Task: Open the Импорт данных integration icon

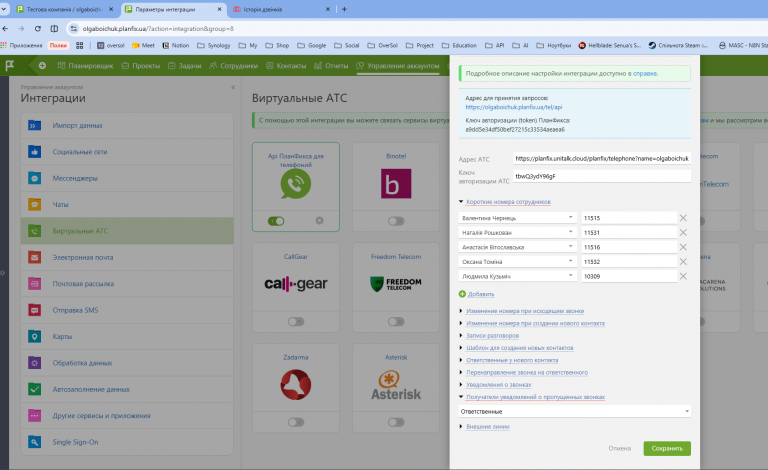Action: pyautogui.click(x=34, y=125)
